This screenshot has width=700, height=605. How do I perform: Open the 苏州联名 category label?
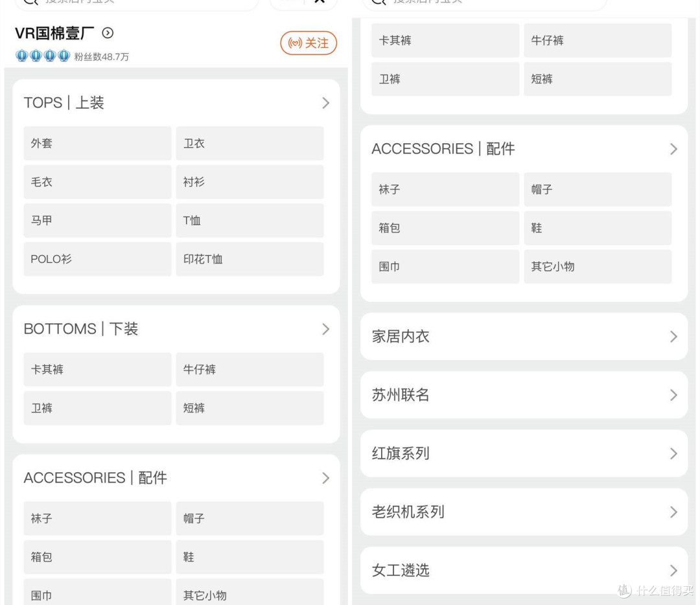401,395
